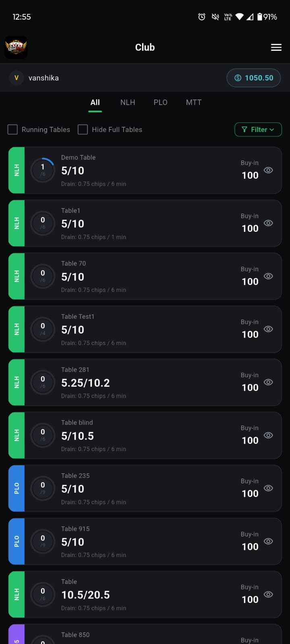290x644 pixels.
Task: Open the hamburger menu icon
Action: 276,47
